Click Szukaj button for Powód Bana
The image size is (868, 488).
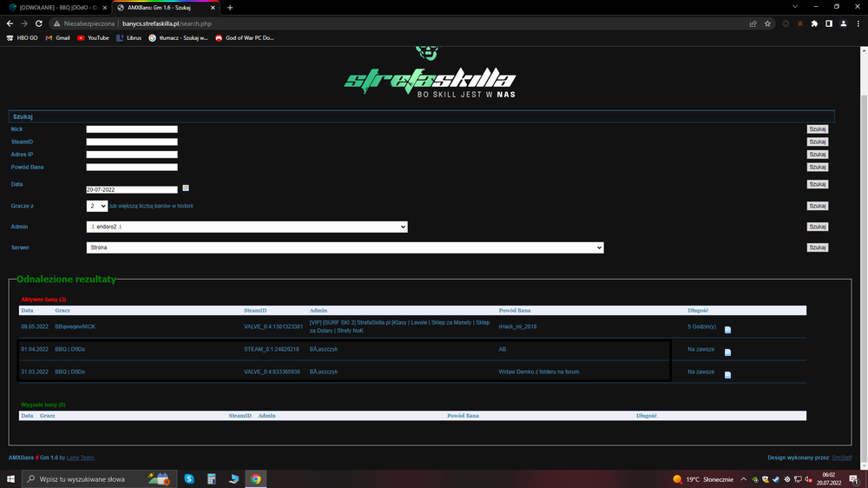(817, 168)
